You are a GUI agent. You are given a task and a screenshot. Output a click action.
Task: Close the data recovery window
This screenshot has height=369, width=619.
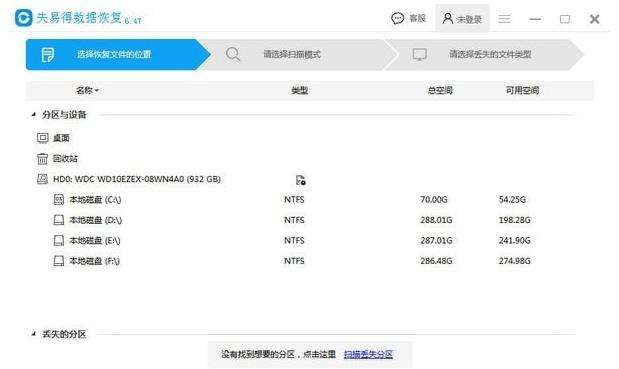(x=595, y=19)
